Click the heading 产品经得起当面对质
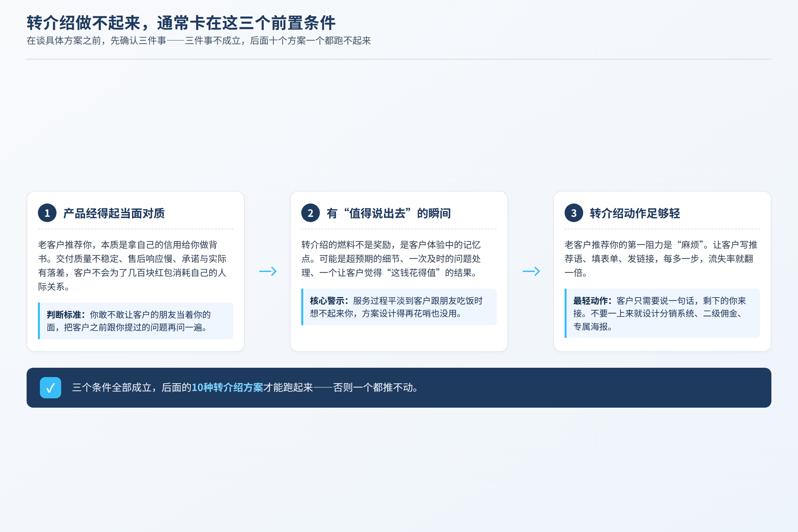Viewport: 798px width, 532px height. 114,213
